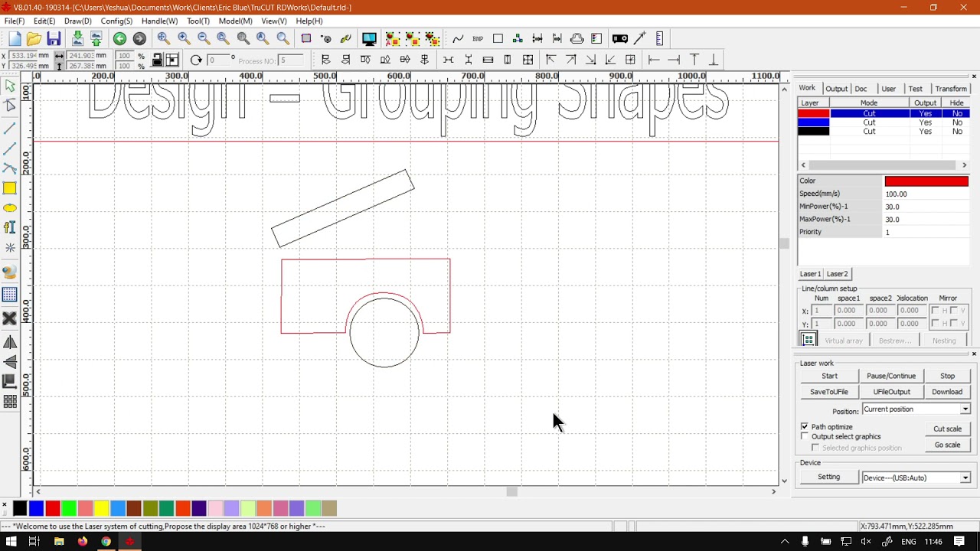980x551 pixels.
Task: Click the rotate arrow icon
Action: [x=196, y=60]
